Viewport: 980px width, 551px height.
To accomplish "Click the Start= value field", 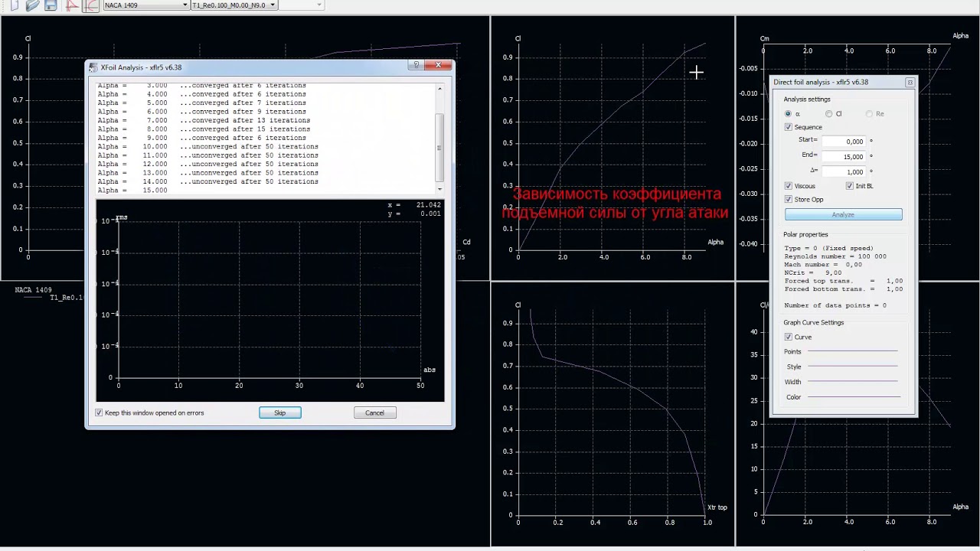I will 844,141.
